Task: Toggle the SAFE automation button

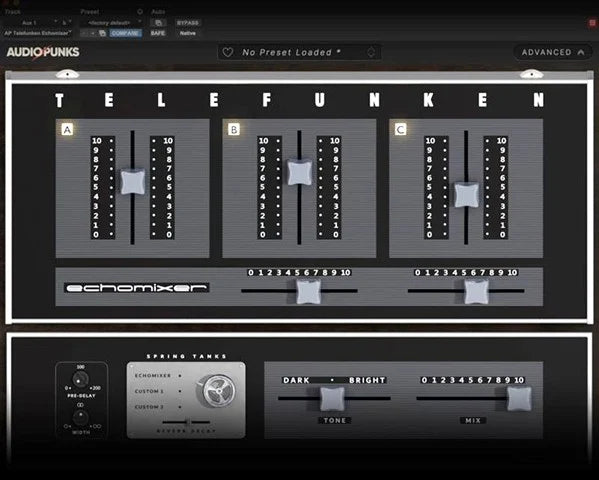Action: coord(157,33)
